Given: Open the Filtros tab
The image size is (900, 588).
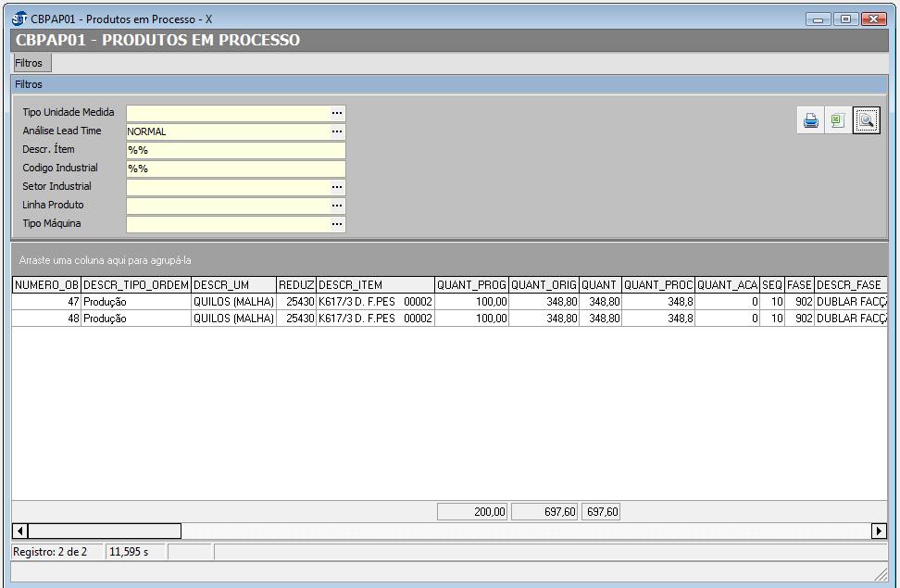Looking at the screenshot, I should pos(29,63).
